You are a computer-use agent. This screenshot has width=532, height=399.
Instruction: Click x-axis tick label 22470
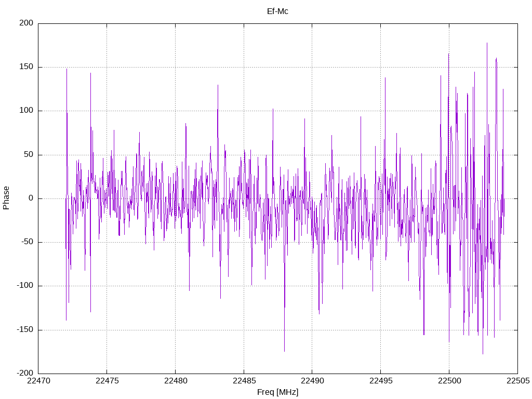(38, 381)
